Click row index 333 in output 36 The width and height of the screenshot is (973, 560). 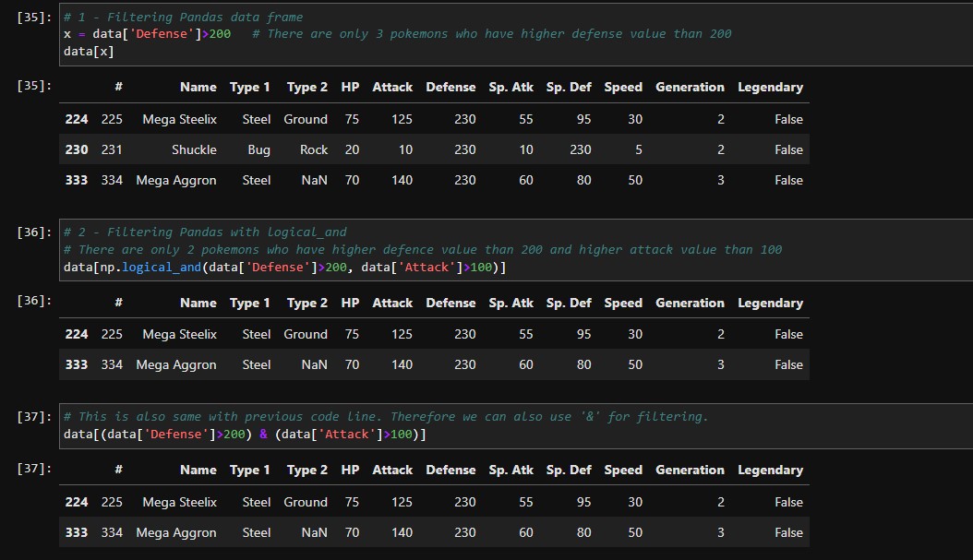77,365
